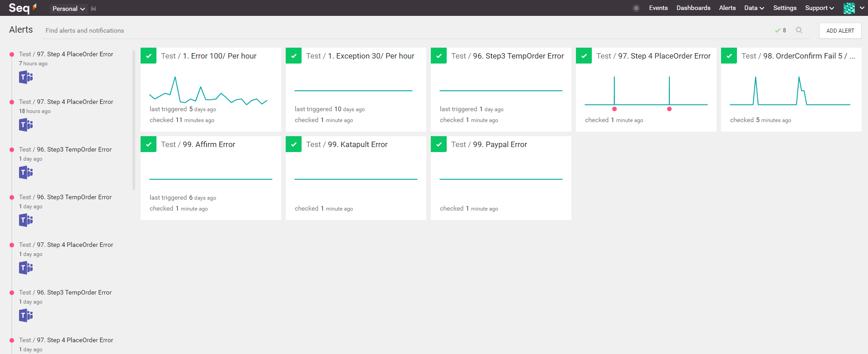Click Teams icon under the 18 hours ago notification
Screen dimensions: 868x354
[x=26, y=125]
